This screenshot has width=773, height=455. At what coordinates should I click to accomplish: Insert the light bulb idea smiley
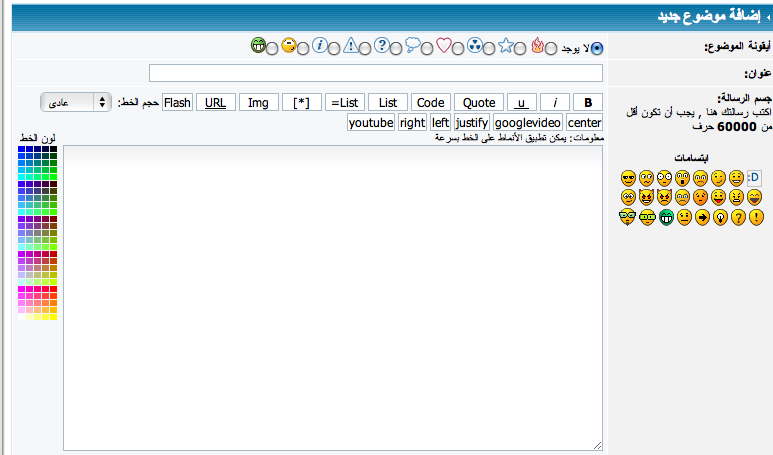(719, 217)
